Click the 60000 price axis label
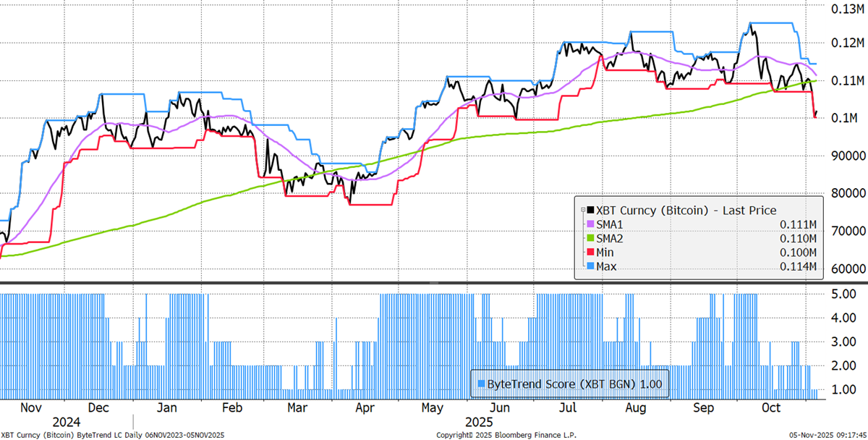Screen dimensions: 868x440 pos(845,268)
